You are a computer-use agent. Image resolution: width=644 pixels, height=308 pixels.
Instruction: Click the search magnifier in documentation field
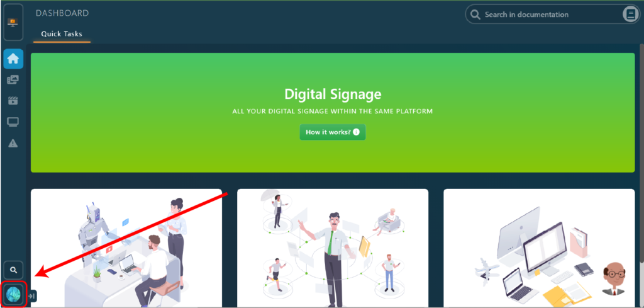point(475,15)
